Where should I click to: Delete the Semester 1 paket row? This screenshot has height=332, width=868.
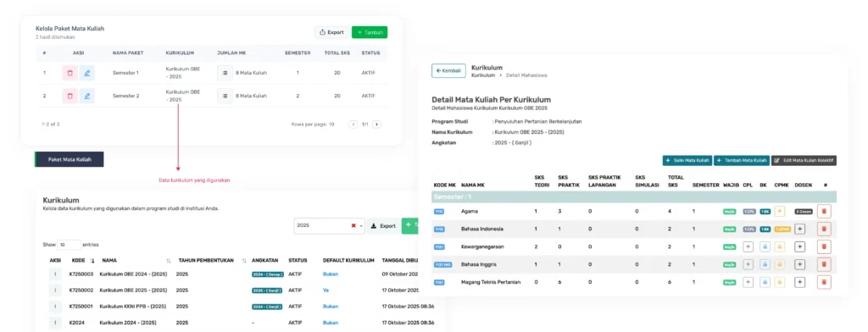pos(70,73)
